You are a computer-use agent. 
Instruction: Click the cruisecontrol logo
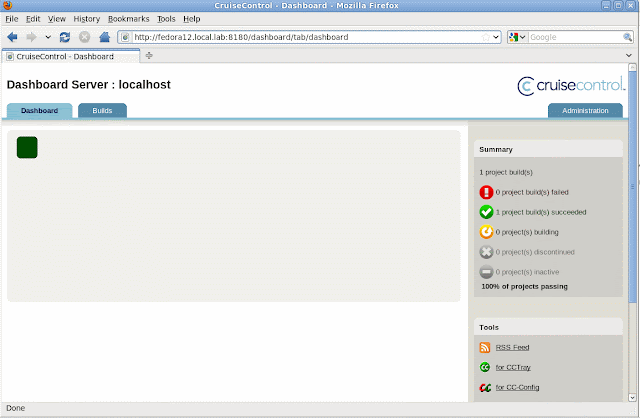coord(571,85)
